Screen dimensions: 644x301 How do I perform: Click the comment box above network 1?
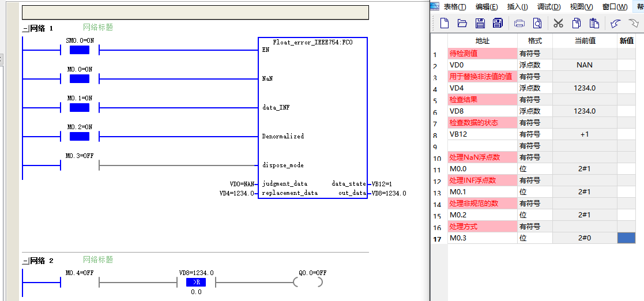(x=195, y=12)
